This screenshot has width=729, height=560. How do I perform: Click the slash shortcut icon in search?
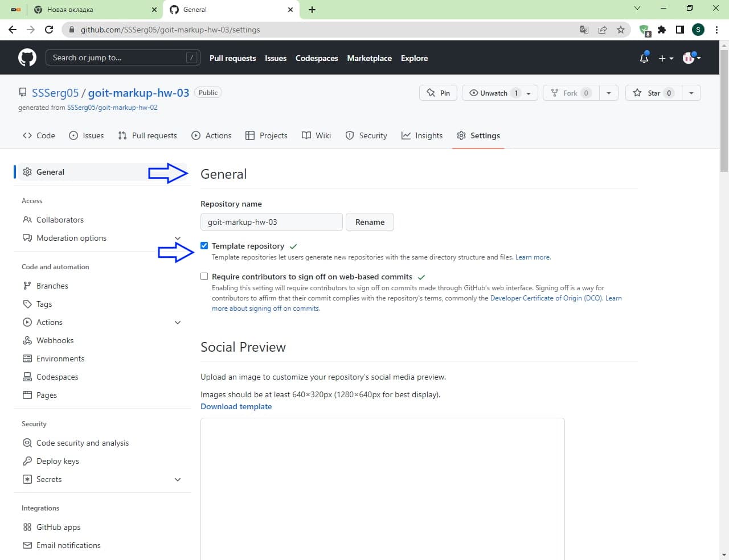(x=192, y=57)
